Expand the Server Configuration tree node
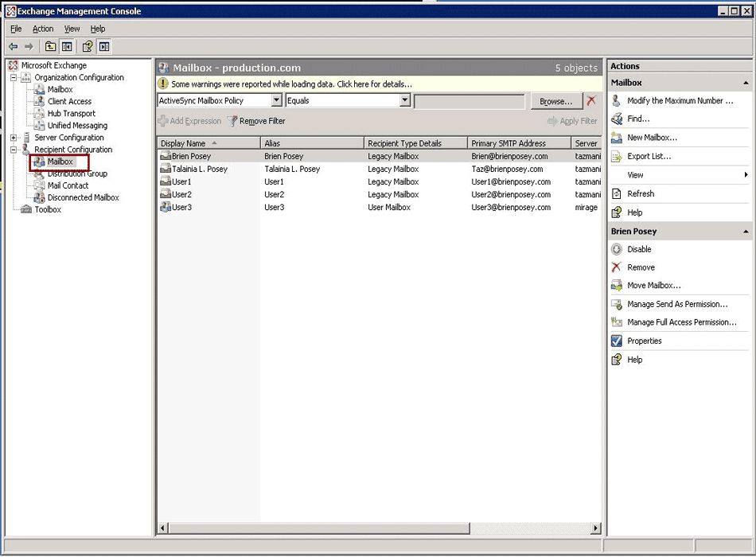756x557 pixels. pos(14,138)
